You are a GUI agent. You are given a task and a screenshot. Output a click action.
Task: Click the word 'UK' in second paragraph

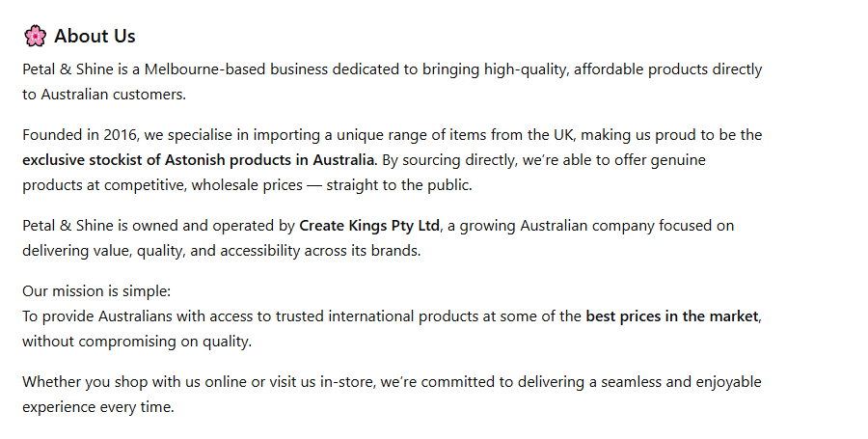coord(562,134)
